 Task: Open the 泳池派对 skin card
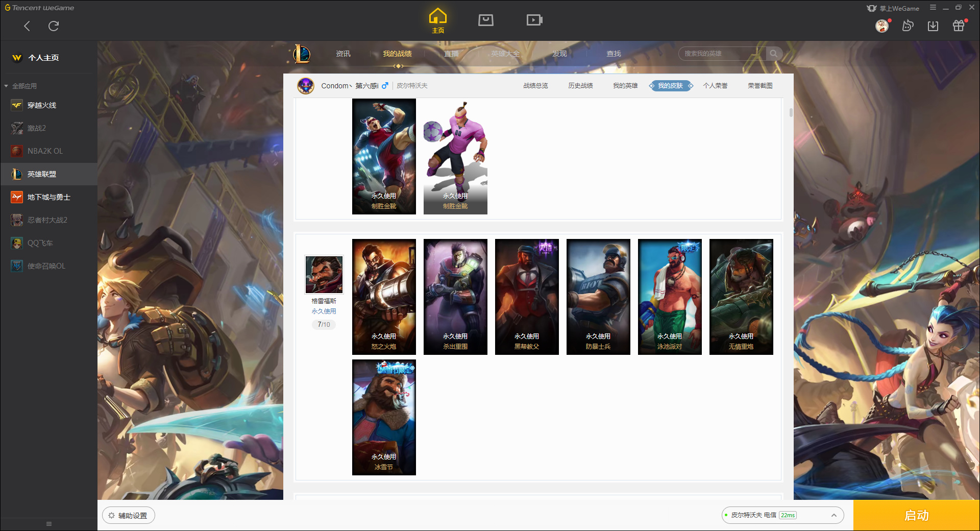coord(670,297)
